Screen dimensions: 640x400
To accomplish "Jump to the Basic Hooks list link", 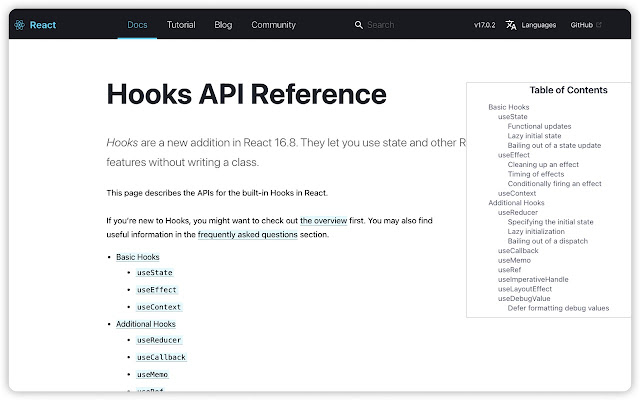I will (x=137, y=257).
